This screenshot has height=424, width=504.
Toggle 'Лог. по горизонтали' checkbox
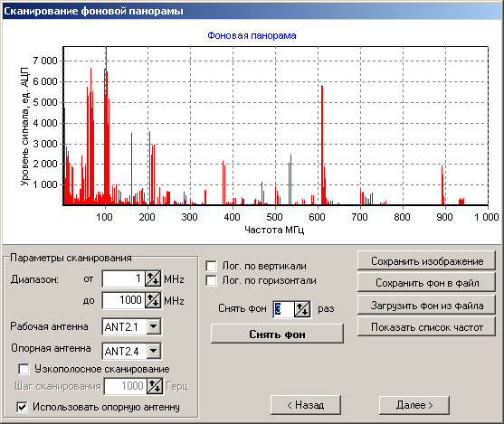point(211,280)
